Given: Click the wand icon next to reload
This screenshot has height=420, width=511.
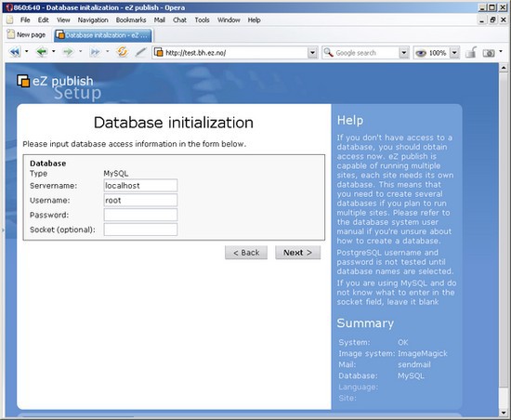Looking at the screenshot, I should tap(141, 52).
